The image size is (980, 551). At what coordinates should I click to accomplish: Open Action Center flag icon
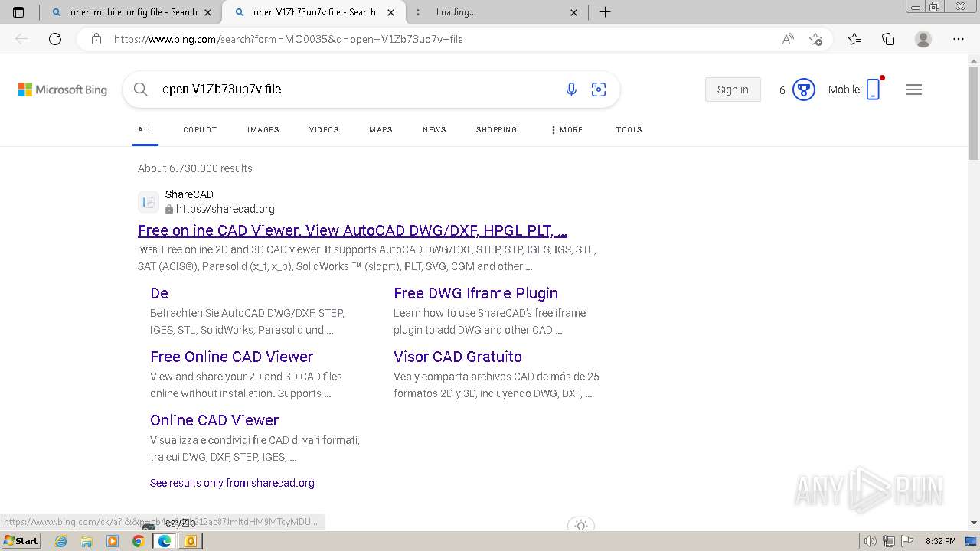(x=907, y=541)
